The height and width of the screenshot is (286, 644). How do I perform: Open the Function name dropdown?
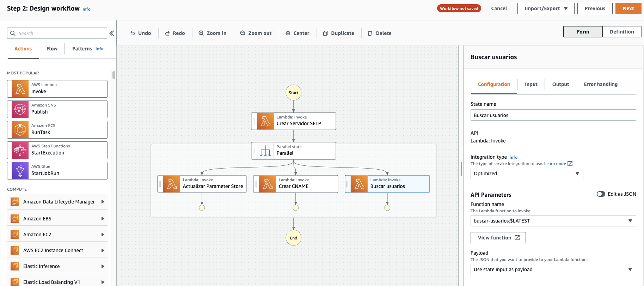pos(553,221)
